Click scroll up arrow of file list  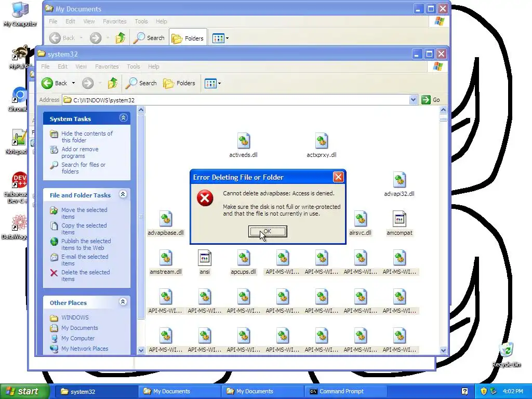[x=443, y=110]
